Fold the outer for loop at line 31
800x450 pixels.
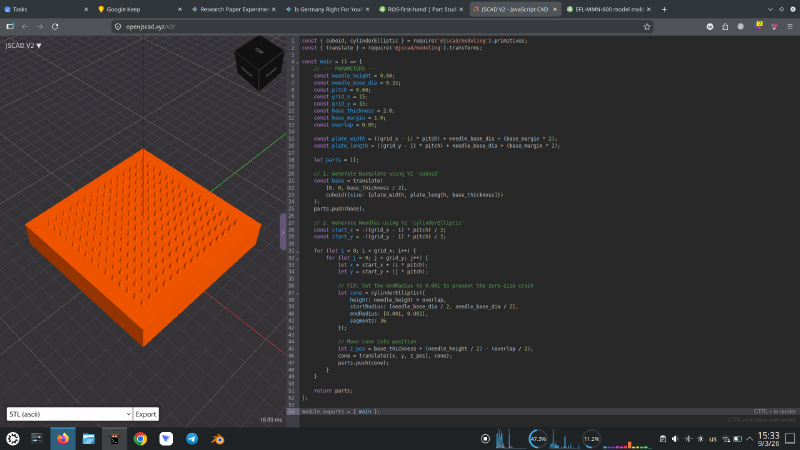click(297, 252)
